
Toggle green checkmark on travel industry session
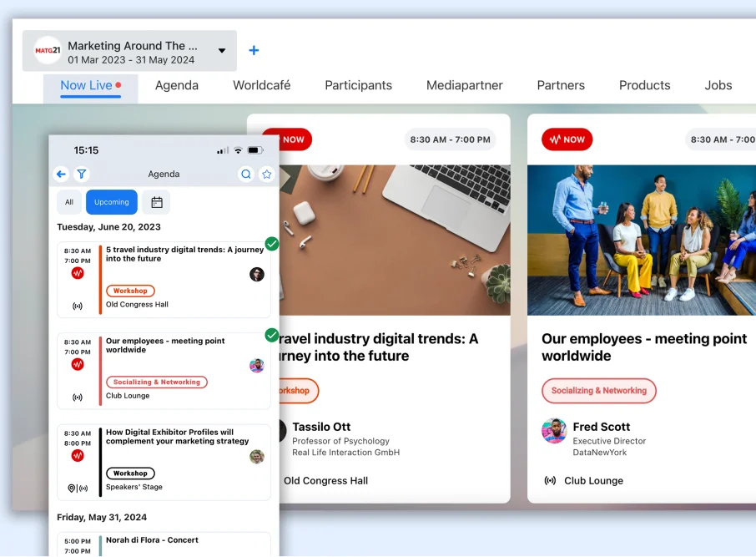point(271,244)
